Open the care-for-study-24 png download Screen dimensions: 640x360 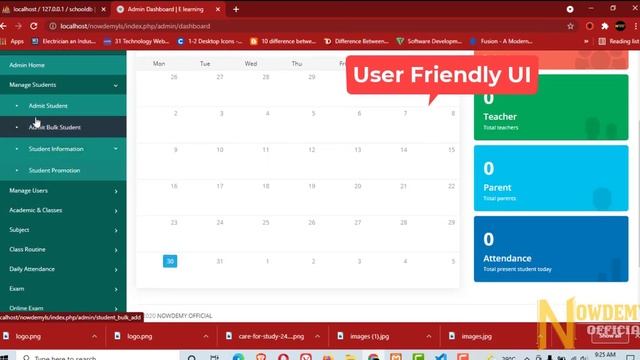pyautogui.click(x=266, y=336)
